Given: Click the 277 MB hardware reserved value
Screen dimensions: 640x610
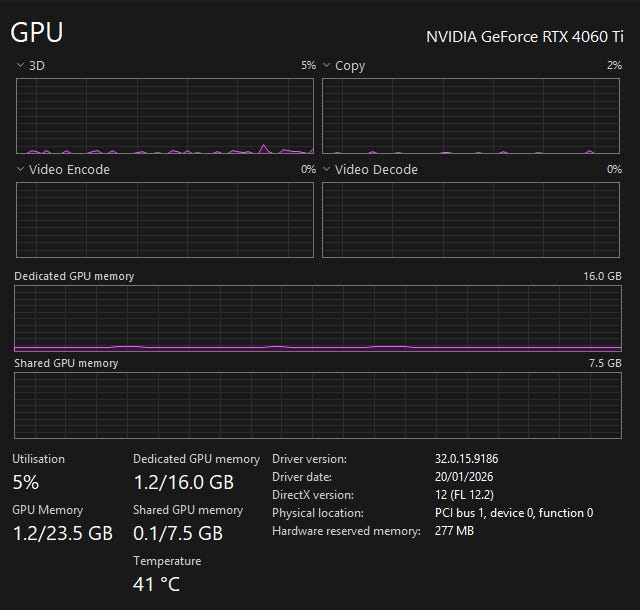Looking at the screenshot, I should coord(455,531).
